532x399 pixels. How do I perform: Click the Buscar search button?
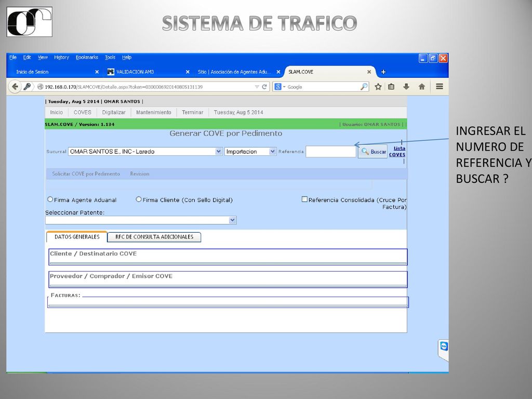pyautogui.click(x=373, y=152)
